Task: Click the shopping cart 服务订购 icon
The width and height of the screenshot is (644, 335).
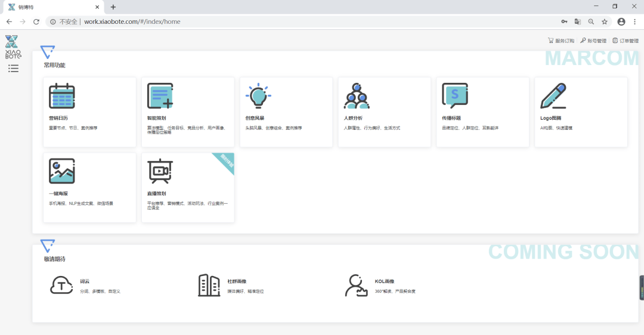Action: tap(550, 40)
